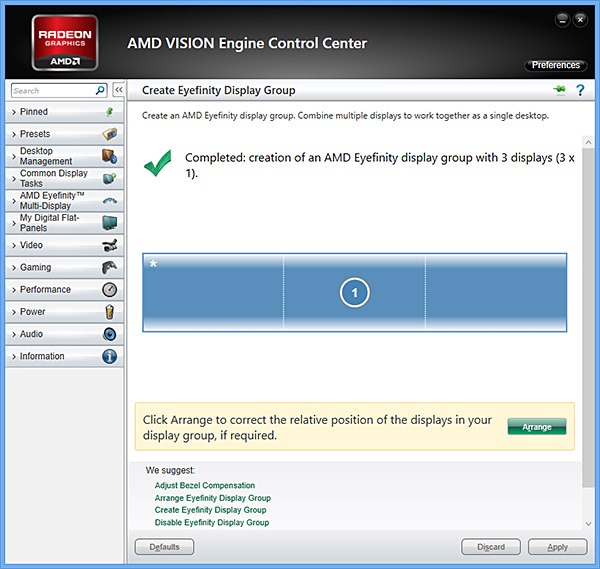Click the Audio speaker icon
The image size is (600, 569).
click(110, 334)
